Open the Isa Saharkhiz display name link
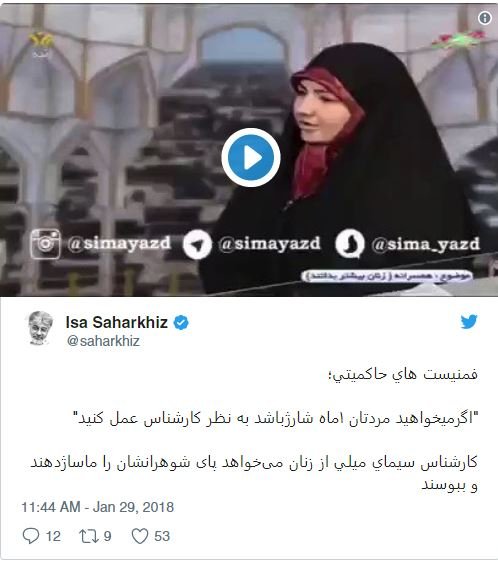Screen dimensions: 498x562 click(117, 322)
